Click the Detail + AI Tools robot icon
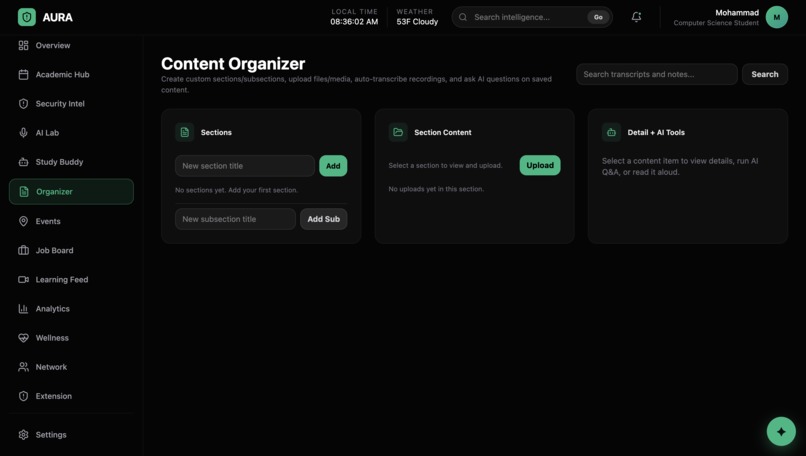This screenshot has width=806, height=456. (x=611, y=132)
